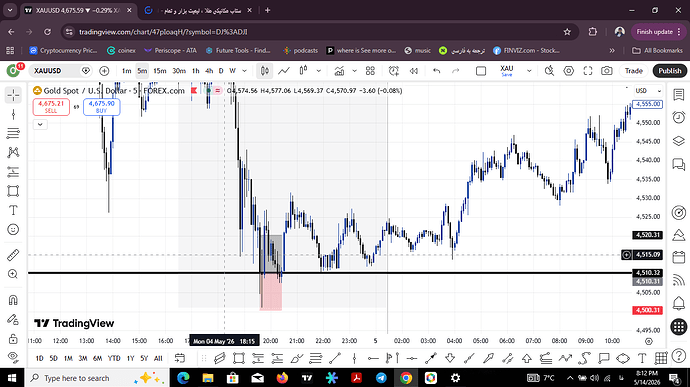Open the Fibonacci tools in left sidebar
690x387 pixels.
tap(13, 133)
